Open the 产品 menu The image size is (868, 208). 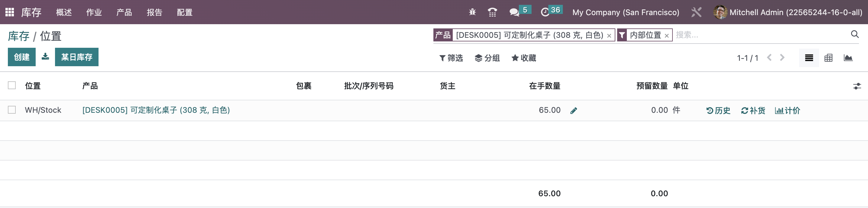point(124,12)
